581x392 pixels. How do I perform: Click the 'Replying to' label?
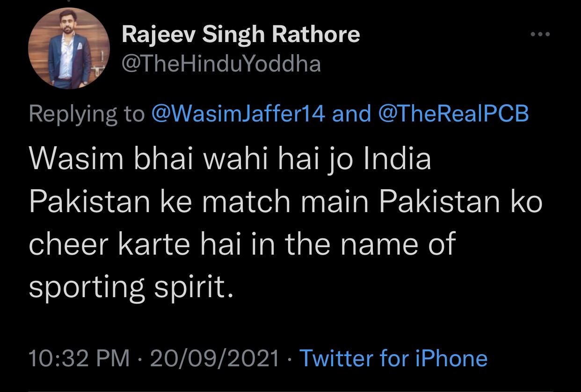[87, 114]
